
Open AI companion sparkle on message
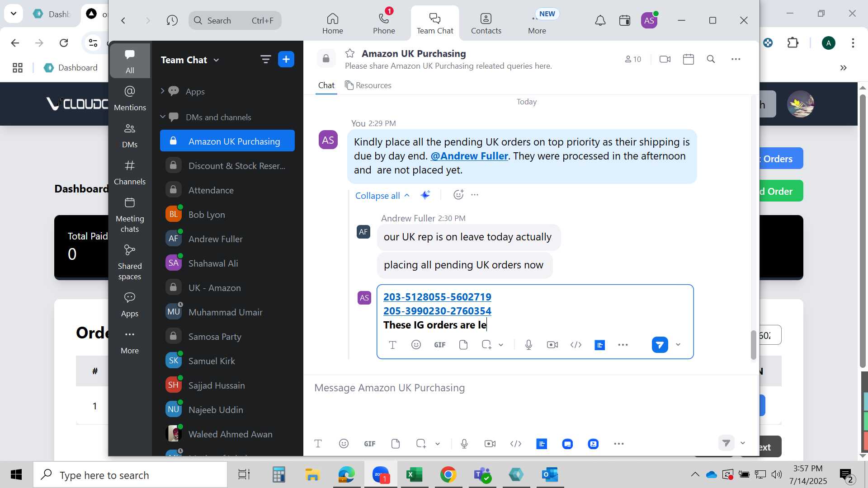pyautogui.click(x=425, y=195)
